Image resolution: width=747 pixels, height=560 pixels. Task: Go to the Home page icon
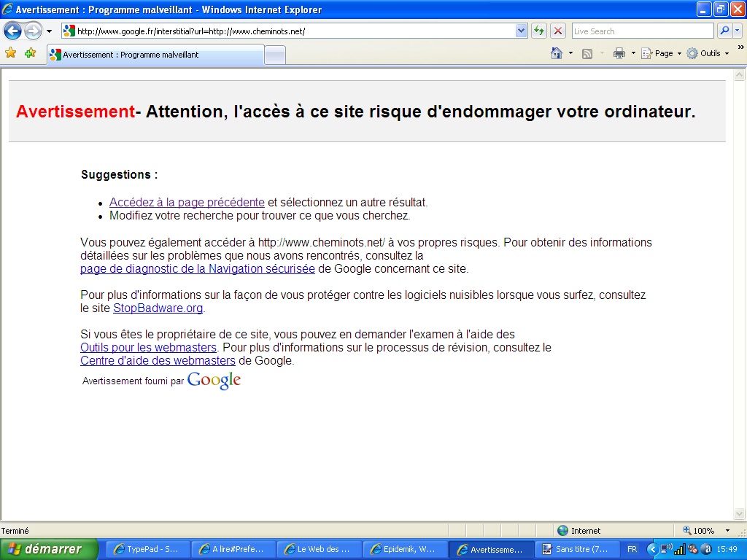[x=557, y=53]
